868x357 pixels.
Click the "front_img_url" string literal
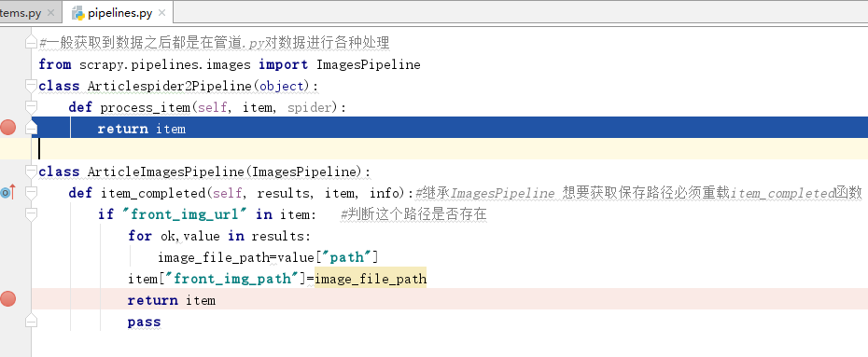186,214
